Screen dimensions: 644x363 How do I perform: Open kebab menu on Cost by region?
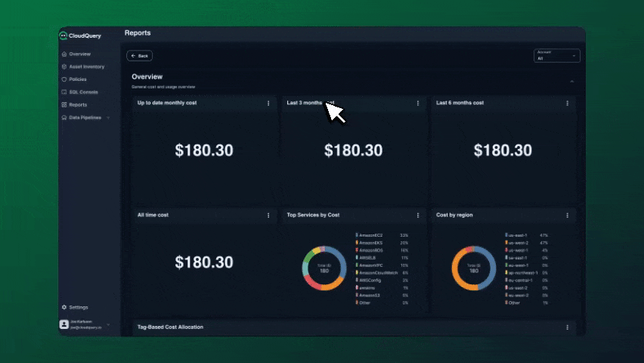tap(568, 216)
